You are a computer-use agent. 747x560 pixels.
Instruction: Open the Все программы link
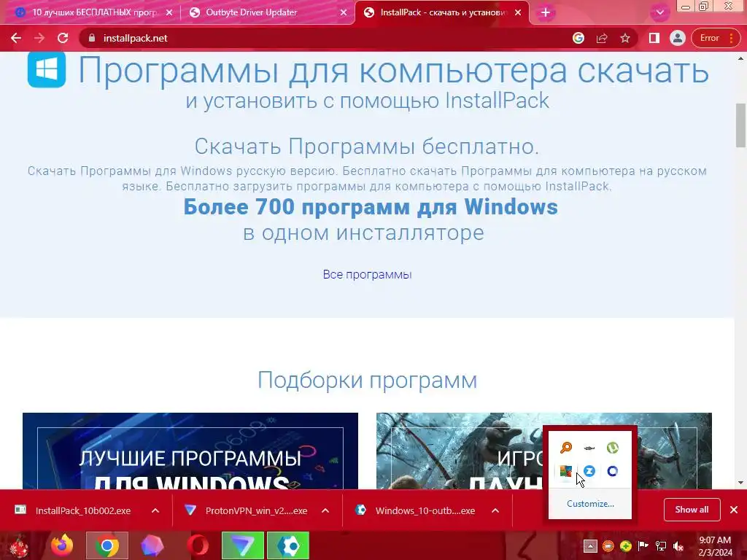point(368,274)
